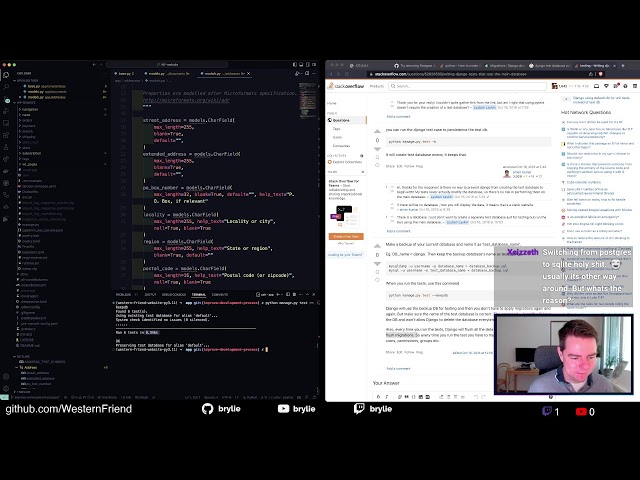Downvote the first answer with the down arrow
This screenshot has height=480, width=640.
(x=377, y=149)
